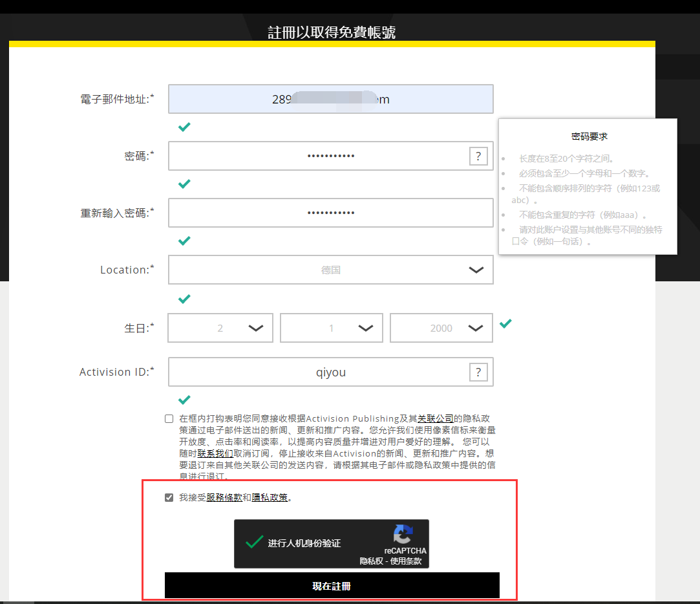The image size is (700, 604).
Task: Open the Location country dropdown
Action: pyautogui.click(x=331, y=270)
